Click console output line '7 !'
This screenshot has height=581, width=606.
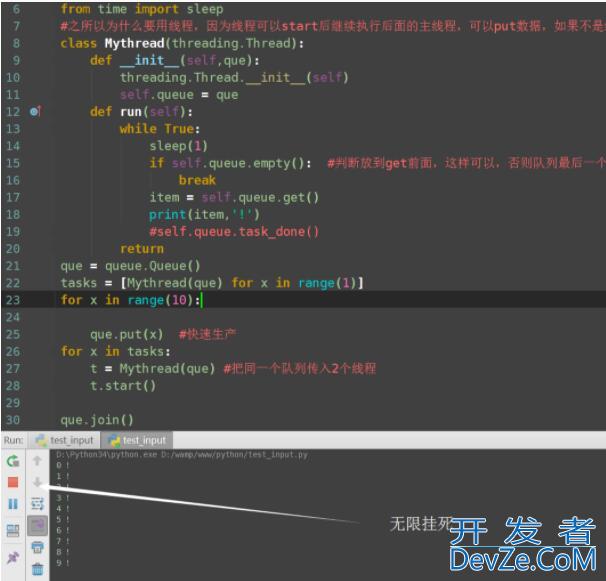click(63, 541)
